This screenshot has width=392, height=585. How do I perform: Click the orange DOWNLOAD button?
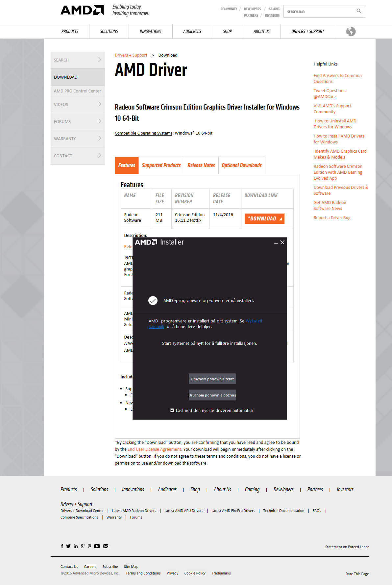pyautogui.click(x=264, y=218)
